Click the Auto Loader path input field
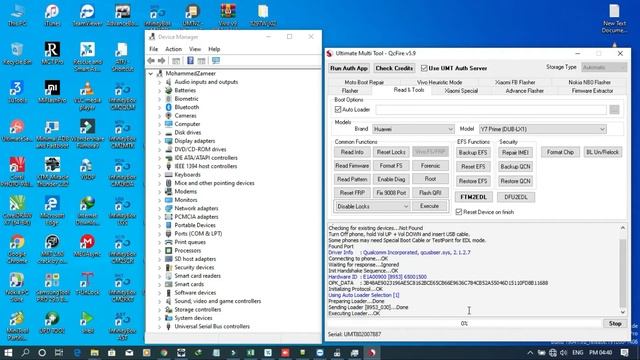Viewport: 640px width, 360px height. click(491, 109)
